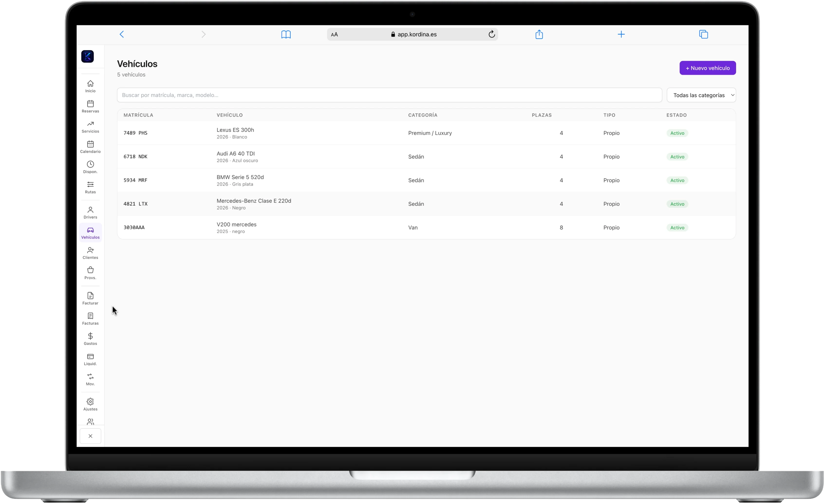Viewport: 825px width, 504px height.
Task: Select plate 5934 MRF
Action: (x=135, y=180)
